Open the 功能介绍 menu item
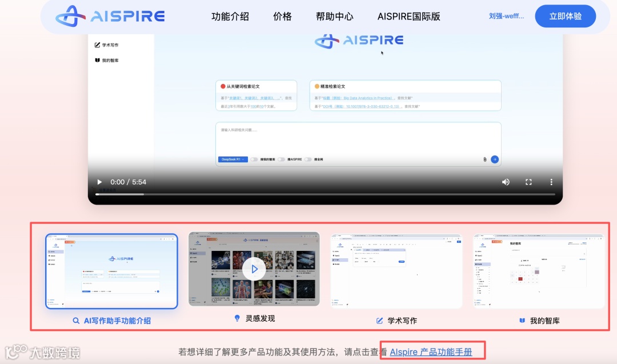 tap(230, 17)
